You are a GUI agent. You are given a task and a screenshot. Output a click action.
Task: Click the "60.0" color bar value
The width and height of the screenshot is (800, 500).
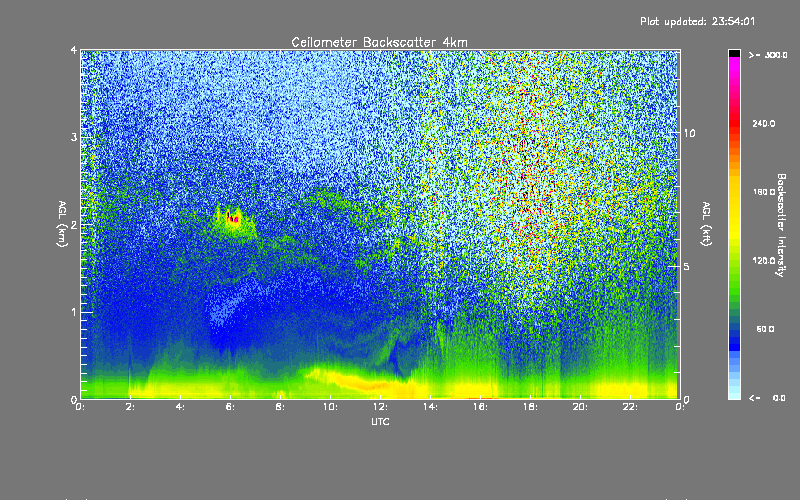[x=765, y=329]
